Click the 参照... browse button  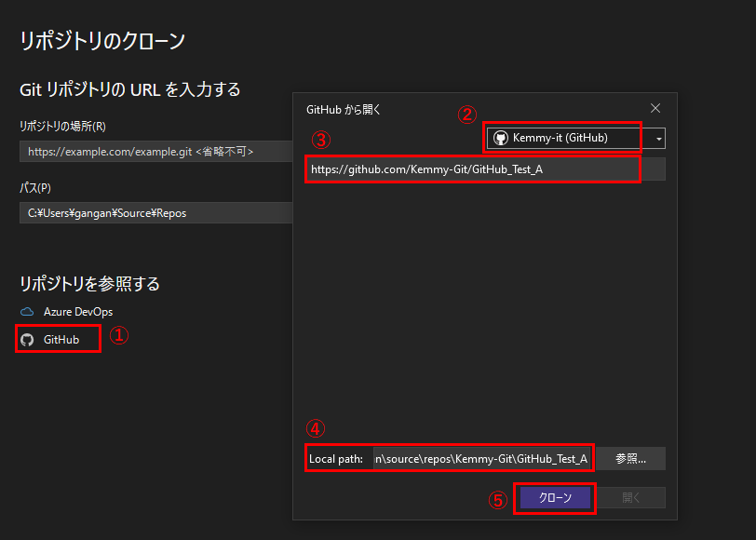coord(630,458)
